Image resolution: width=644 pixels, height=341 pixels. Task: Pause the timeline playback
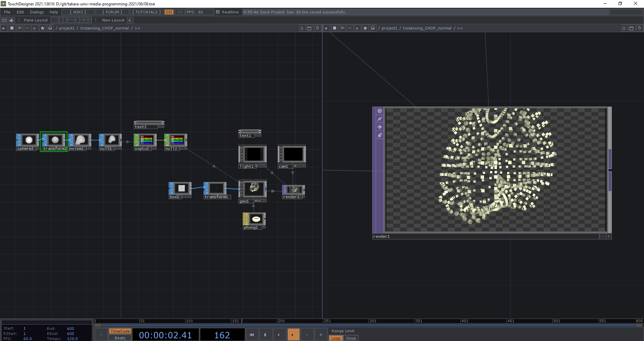[x=265, y=335]
